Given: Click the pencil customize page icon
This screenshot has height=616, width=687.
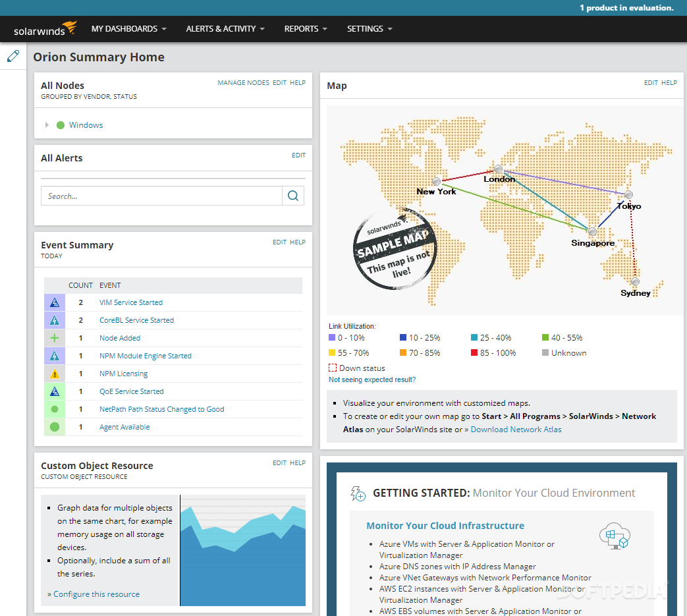Looking at the screenshot, I should 13,55.
